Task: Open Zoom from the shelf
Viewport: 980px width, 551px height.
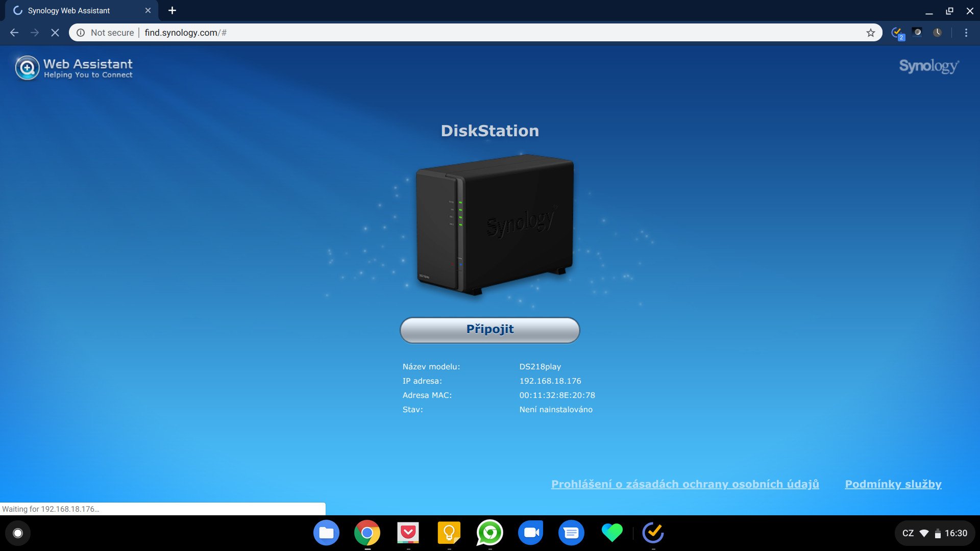Action: pos(530,533)
